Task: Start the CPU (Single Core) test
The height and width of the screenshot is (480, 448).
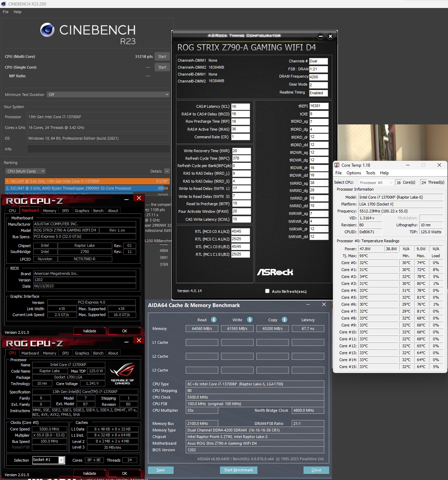Action: click(x=162, y=67)
